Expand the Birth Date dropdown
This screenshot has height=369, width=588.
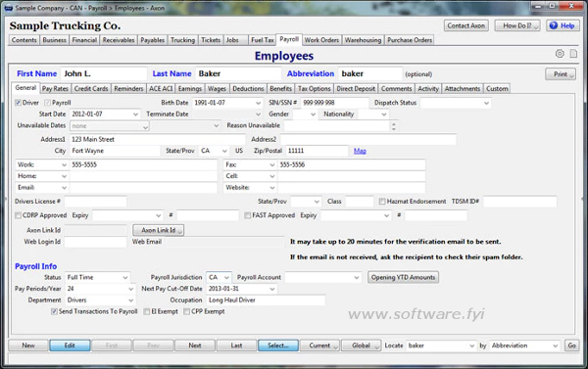[258, 103]
